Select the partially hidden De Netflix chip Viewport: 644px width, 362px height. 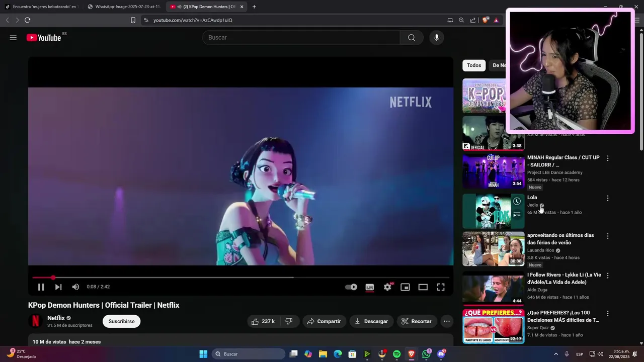click(498, 65)
